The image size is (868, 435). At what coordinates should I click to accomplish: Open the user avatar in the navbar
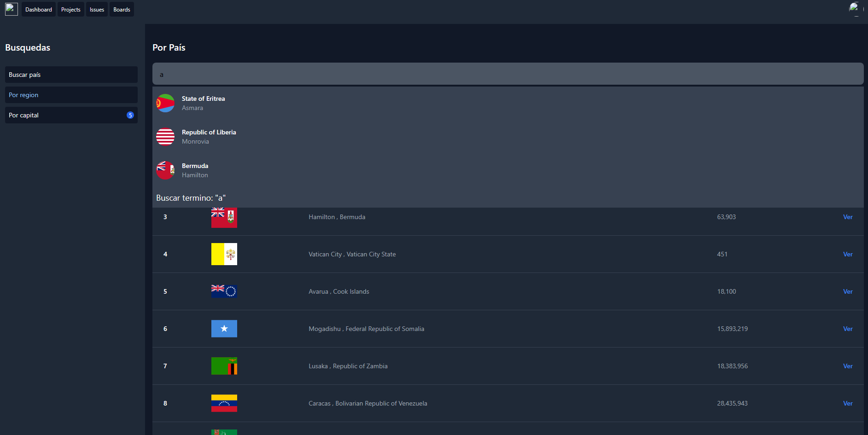pyautogui.click(x=856, y=9)
